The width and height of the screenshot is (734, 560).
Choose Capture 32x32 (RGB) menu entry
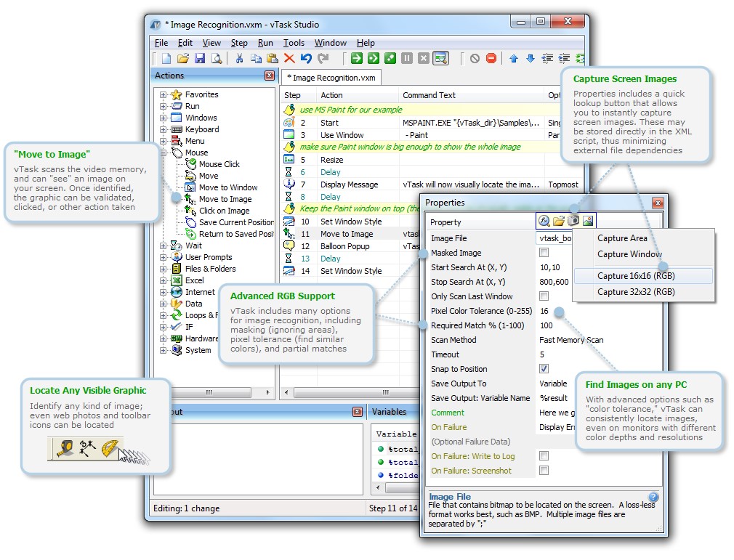click(x=643, y=292)
